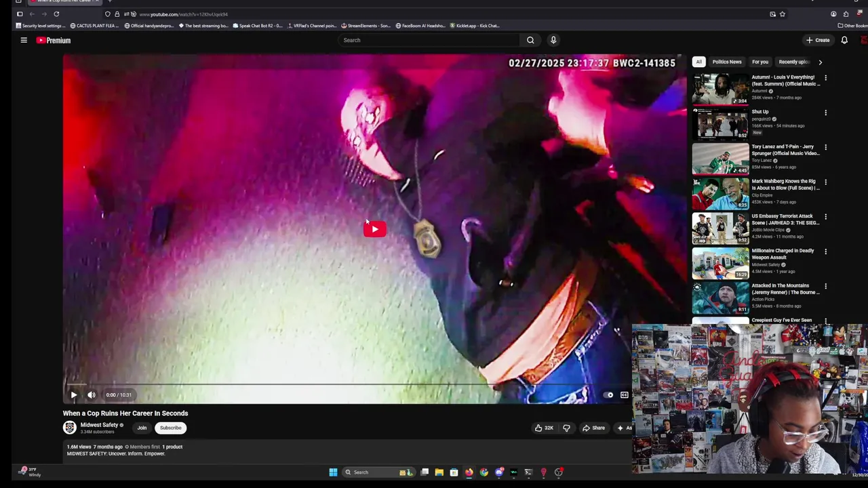
Task: Open Attacked In The Mountains video thumbnail
Action: [x=720, y=298]
